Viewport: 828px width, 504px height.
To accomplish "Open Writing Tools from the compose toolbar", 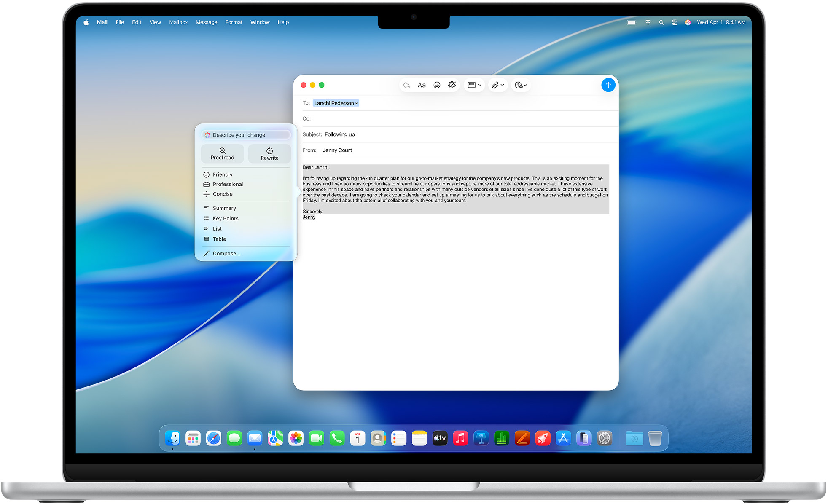I will pos(452,85).
